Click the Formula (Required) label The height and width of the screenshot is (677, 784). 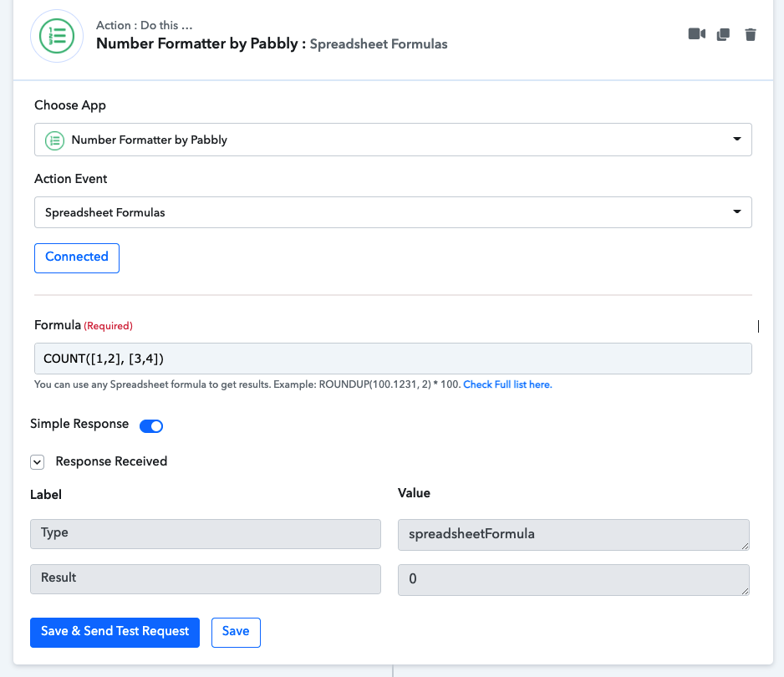coord(84,325)
